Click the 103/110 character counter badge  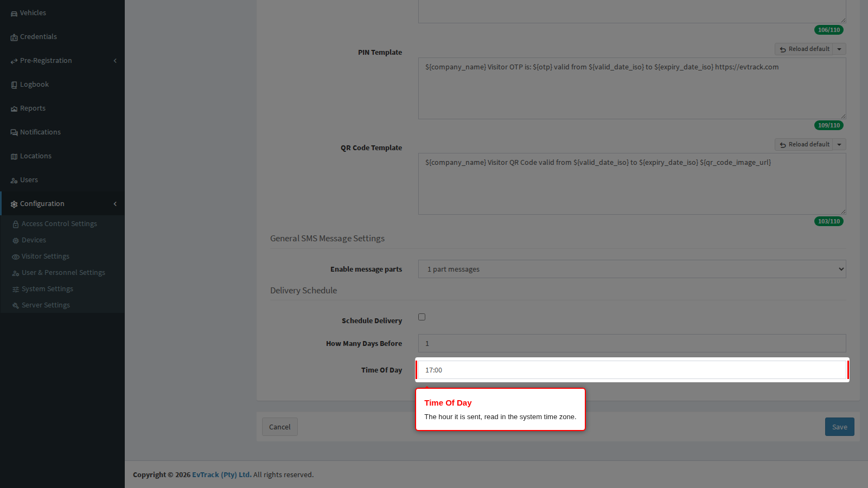point(829,221)
